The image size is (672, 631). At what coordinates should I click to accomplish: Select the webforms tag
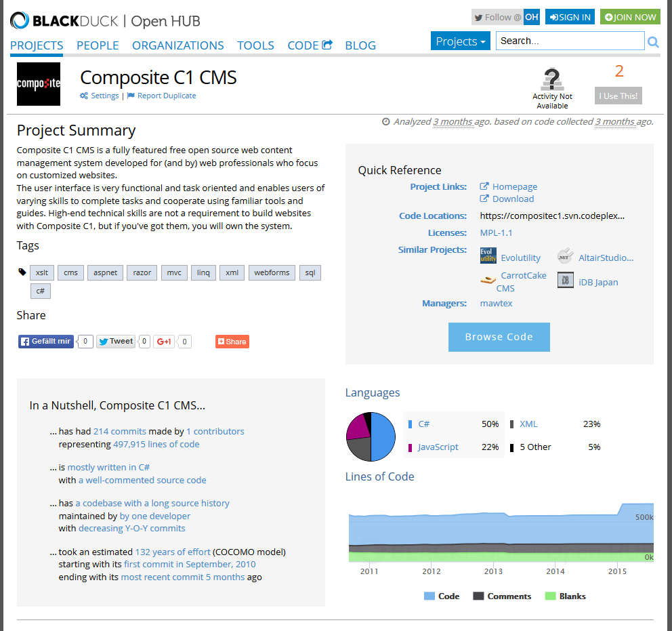click(272, 272)
